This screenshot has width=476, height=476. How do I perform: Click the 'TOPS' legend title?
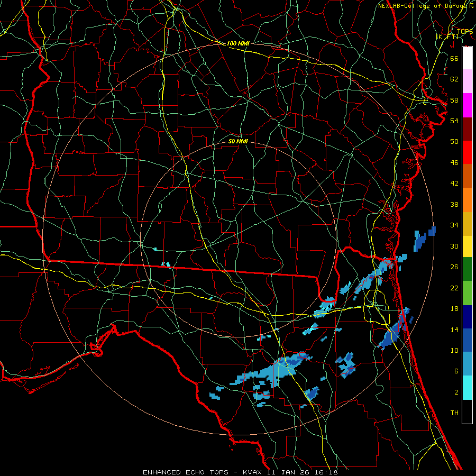click(465, 31)
